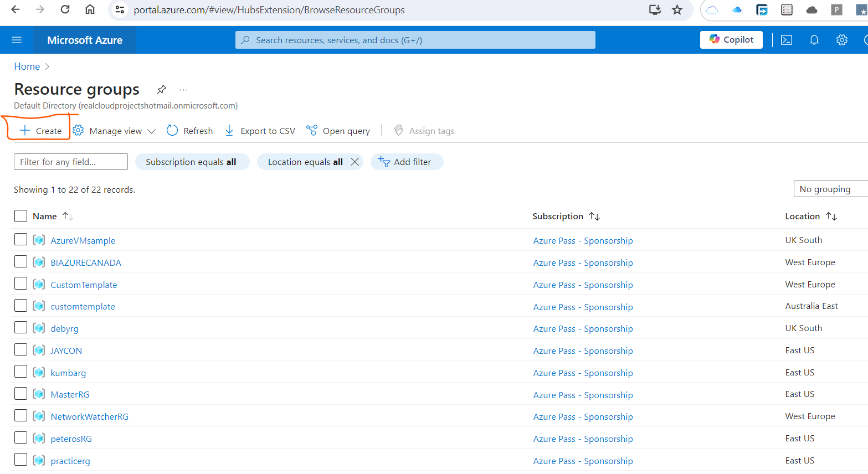868x474 pixels.
Task: Check the kumbarg row checkbox
Action: (x=20, y=372)
